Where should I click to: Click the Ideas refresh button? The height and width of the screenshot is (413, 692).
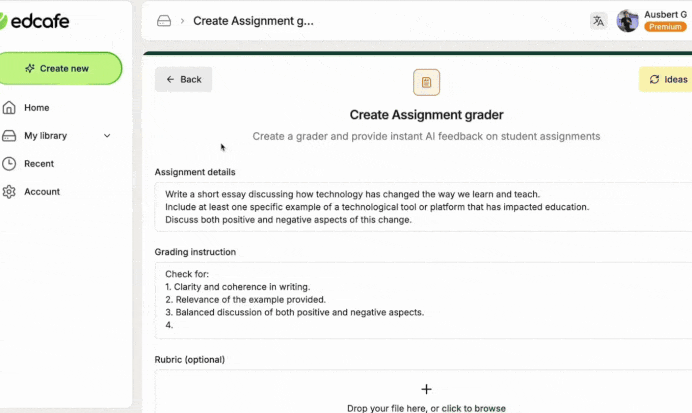[666, 79]
